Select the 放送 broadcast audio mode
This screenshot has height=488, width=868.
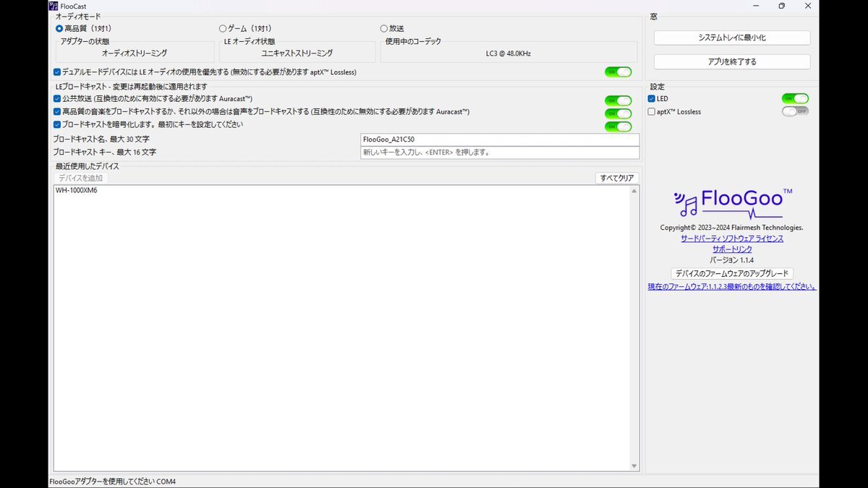pos(384,29)
